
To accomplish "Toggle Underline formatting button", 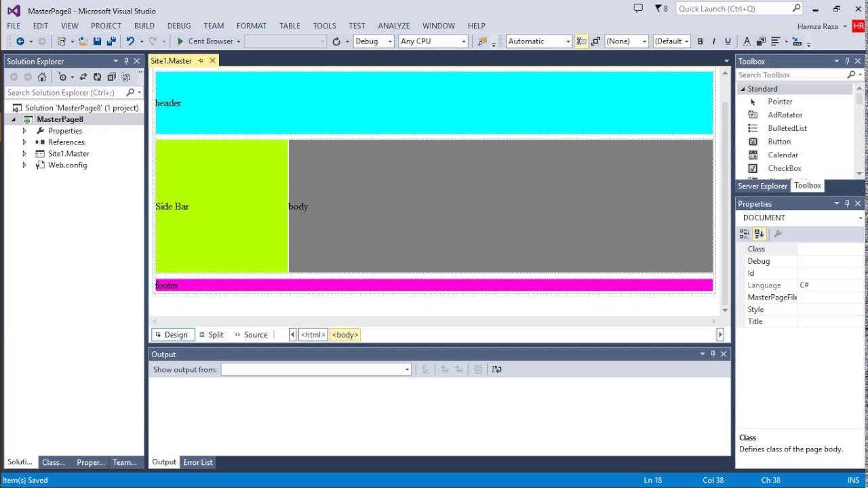I will (x=728, y=41).
